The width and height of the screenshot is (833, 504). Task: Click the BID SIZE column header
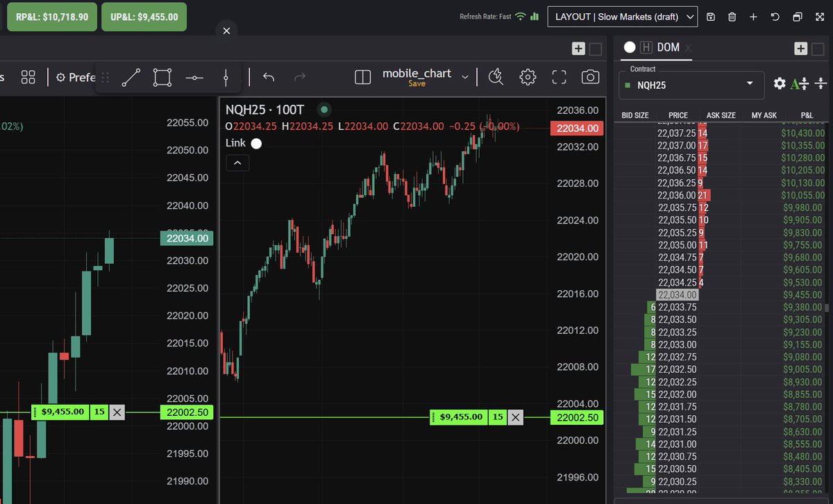coord(635,115)
